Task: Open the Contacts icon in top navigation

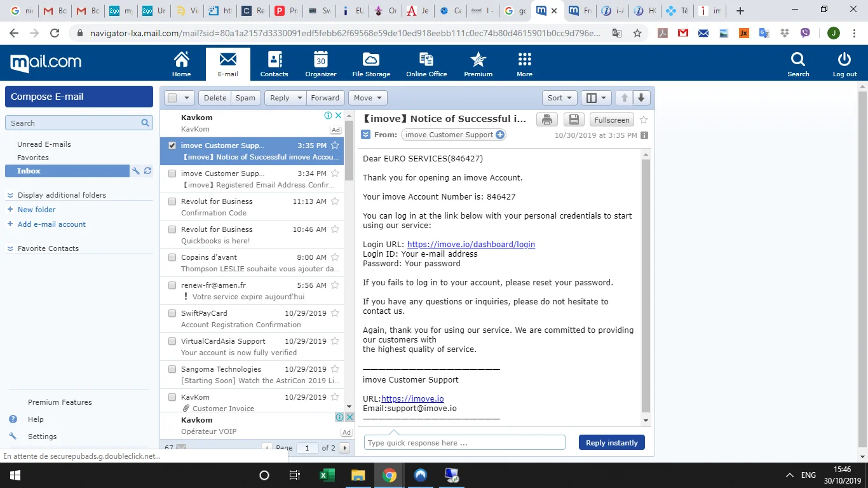Action: 274,64
